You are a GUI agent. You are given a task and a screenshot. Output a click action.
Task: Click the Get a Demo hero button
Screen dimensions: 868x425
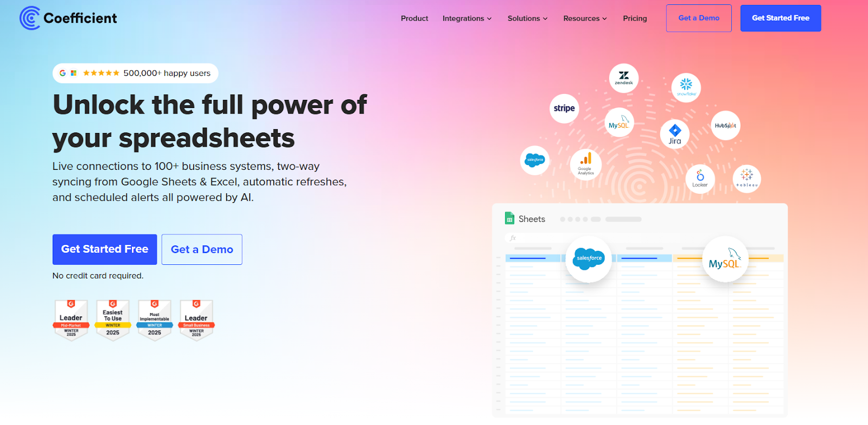202,249
